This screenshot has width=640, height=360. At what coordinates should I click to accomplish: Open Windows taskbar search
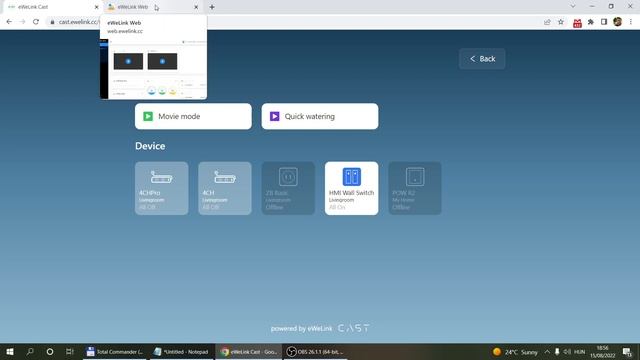click(30, 351)
